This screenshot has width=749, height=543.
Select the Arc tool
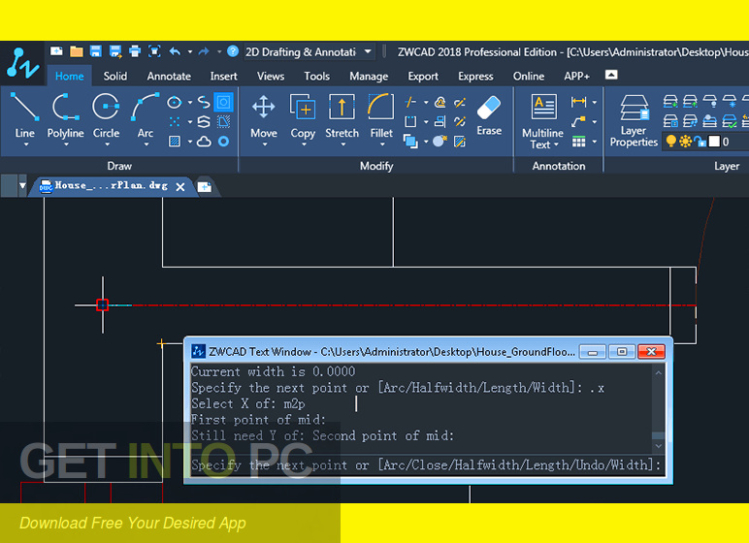[x=145, y=114]
